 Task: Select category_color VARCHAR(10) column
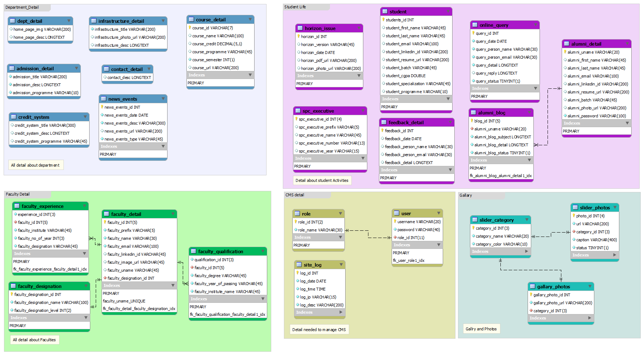(500, 244)
